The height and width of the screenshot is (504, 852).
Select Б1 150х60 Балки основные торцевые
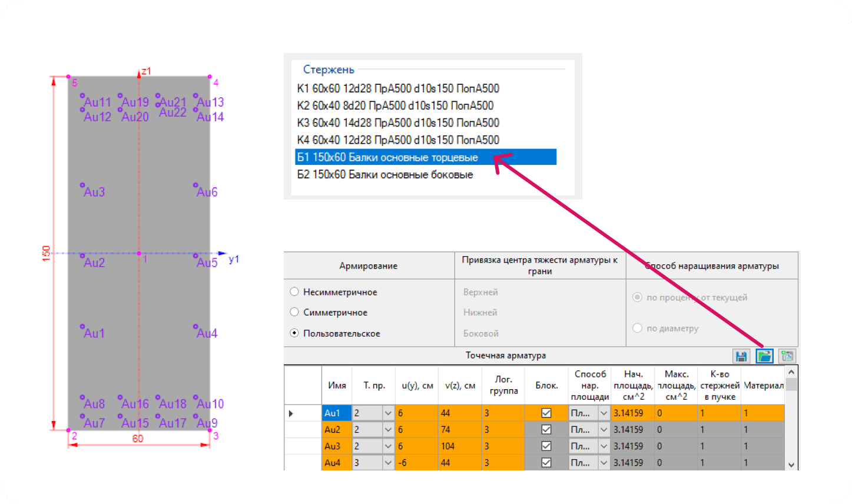tap(426, 157)
